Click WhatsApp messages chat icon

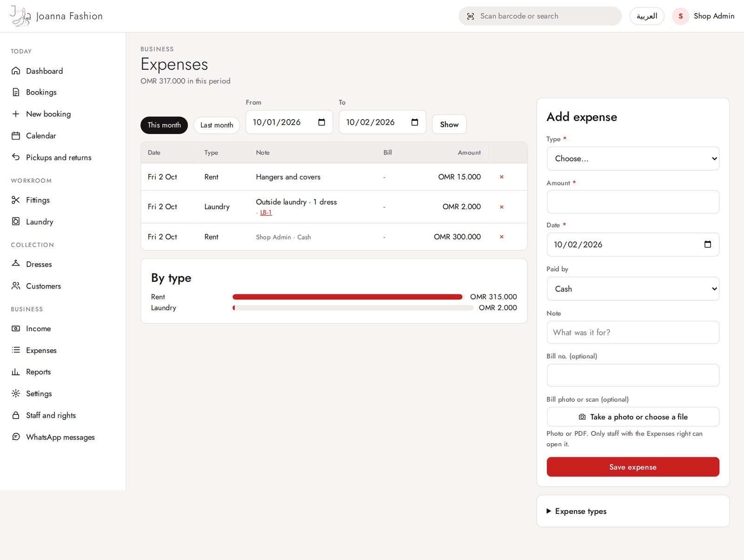(x=16, y=437)
